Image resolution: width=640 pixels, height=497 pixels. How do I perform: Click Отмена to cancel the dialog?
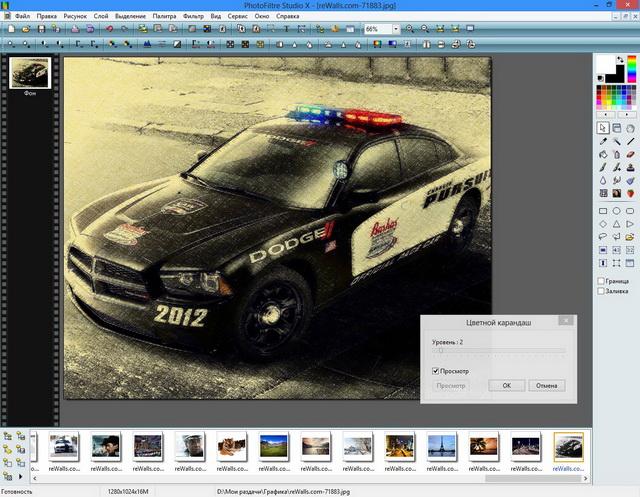point(547,386)
